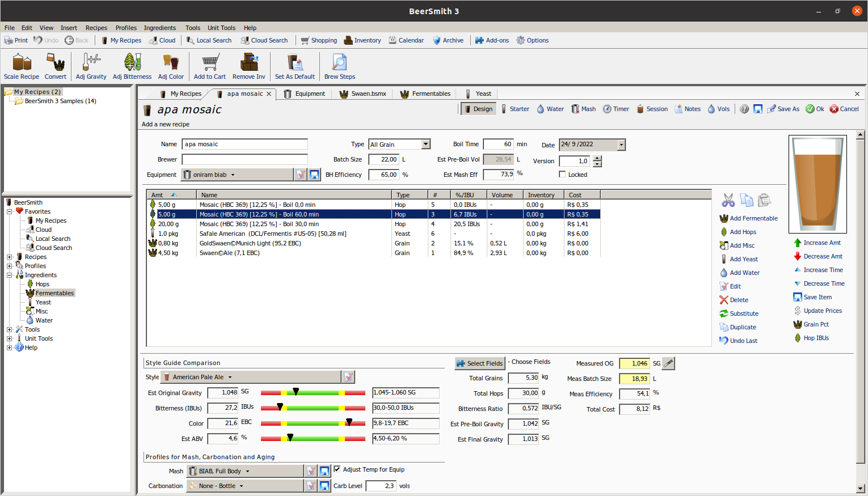Click the Brewer input field

[x=245, y=160]
